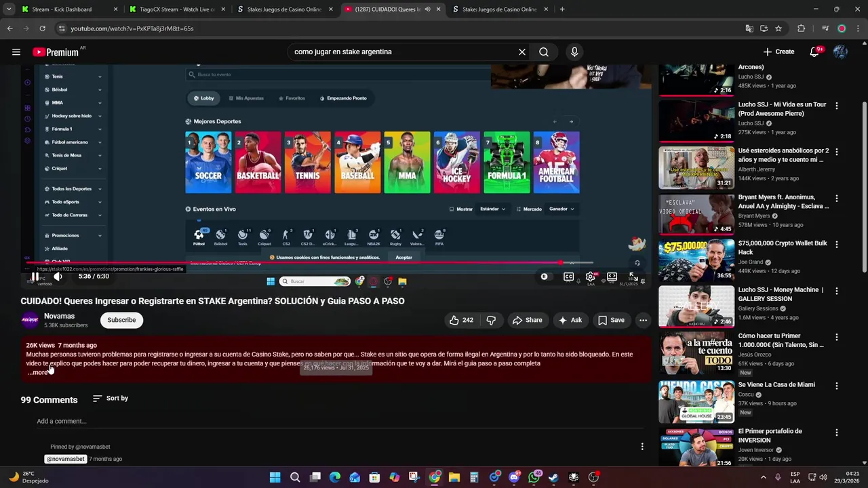
Task: Reload the page in Chrome
Action: click(x=42, y=28)
